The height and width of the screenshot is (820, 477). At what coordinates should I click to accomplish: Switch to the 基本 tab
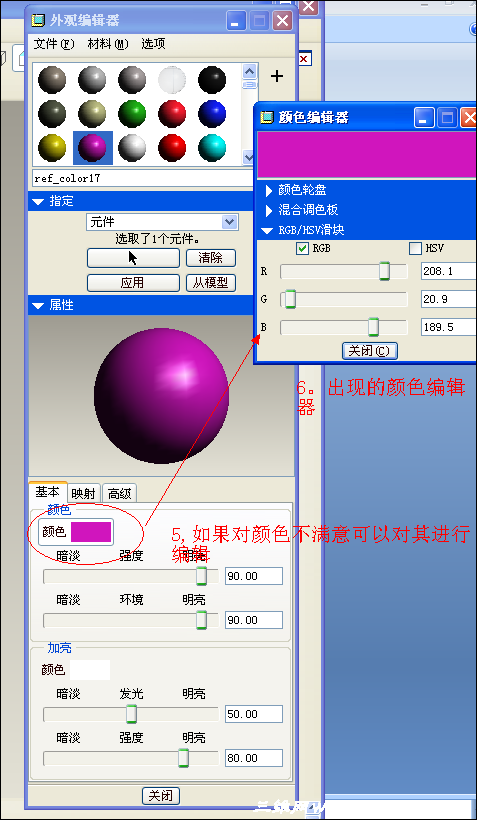tap(48, 492)
